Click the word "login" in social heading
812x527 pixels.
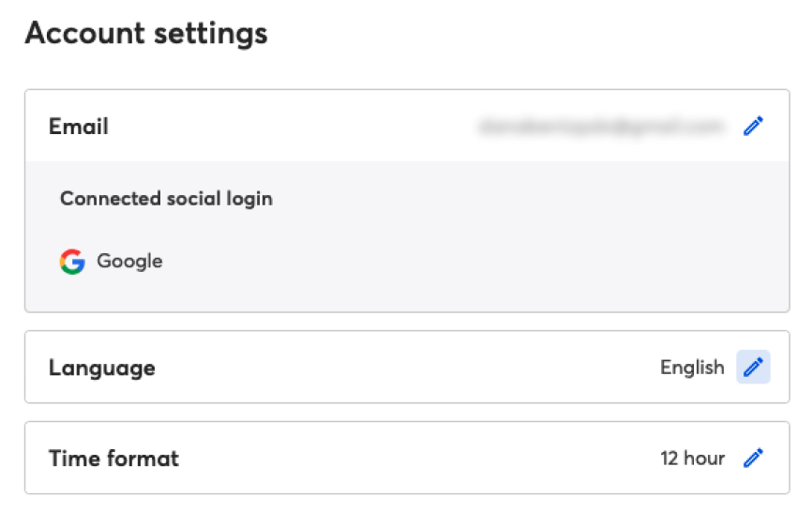[x=249, y=200]
